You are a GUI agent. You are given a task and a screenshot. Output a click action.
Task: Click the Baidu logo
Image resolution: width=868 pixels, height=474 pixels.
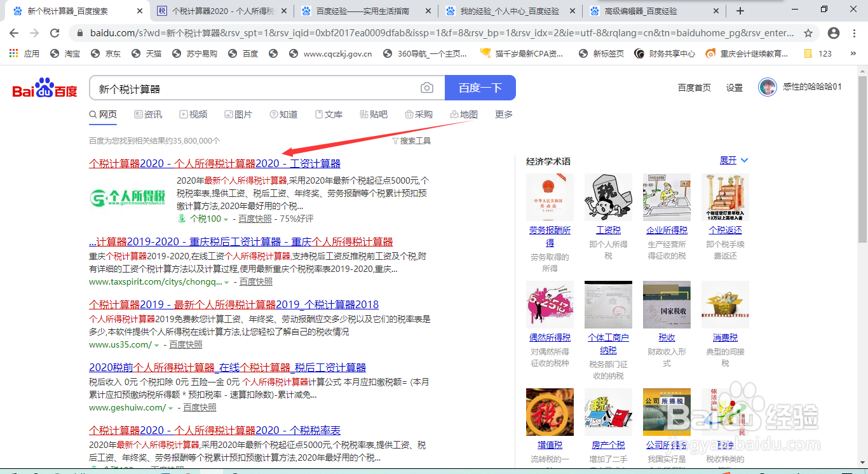point(45,88)
